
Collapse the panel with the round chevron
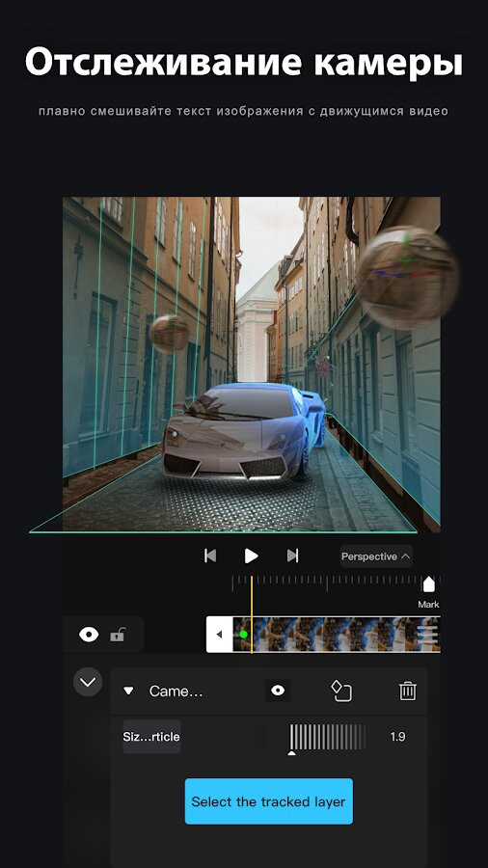pos(88,682)
